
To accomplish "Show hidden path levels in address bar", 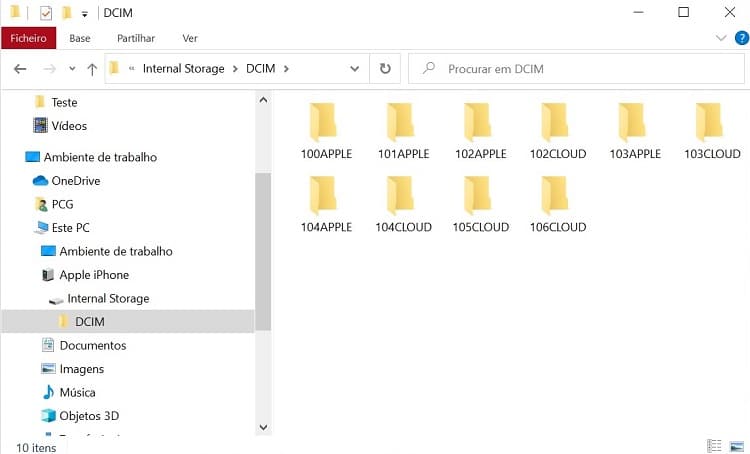I will click(x=132, y=69).
